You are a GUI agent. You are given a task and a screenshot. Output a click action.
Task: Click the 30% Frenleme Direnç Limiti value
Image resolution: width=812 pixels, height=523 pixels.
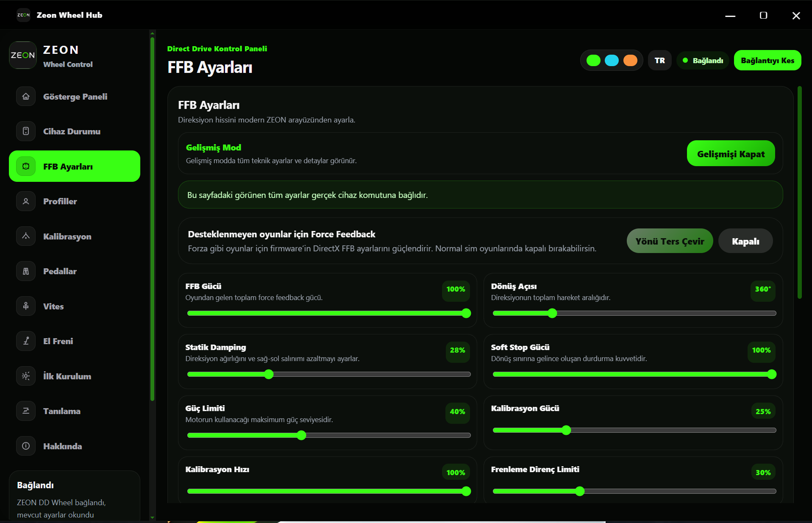coord(763,473)
